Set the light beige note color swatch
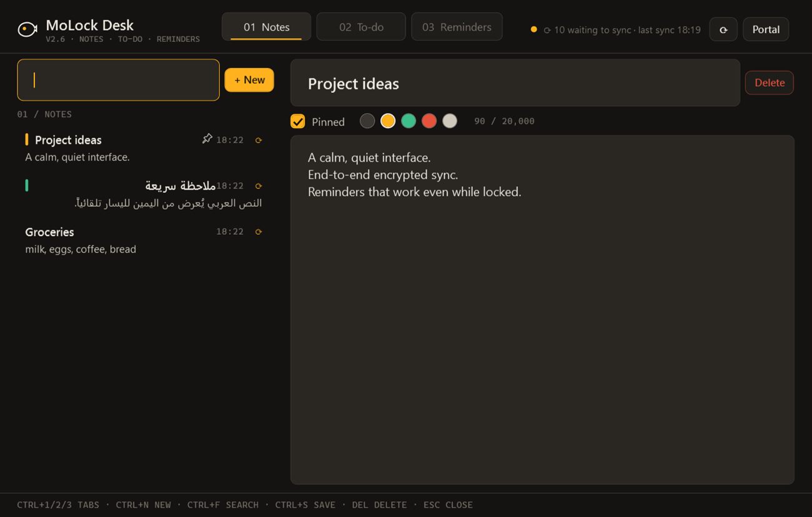Screen dimensions: 812x517 click(450, 121)
